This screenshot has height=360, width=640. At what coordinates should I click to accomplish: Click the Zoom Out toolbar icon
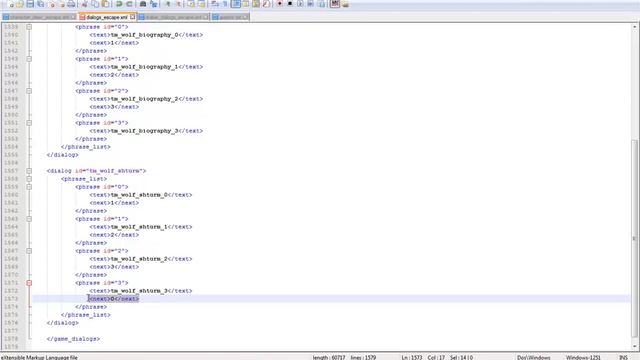178,4
